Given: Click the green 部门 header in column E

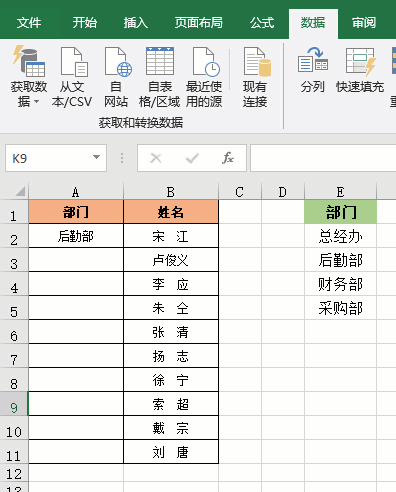Looking at the screenshot, I should tap(340, 212).
